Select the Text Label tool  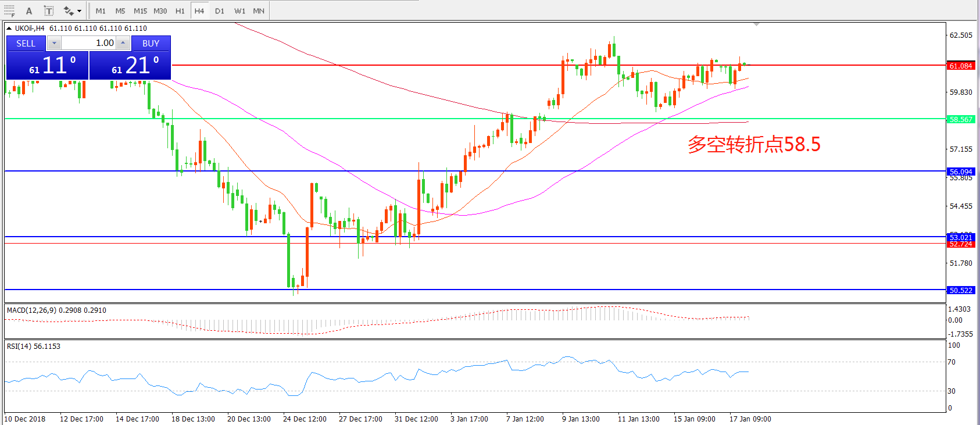click(x=49, y=11)
